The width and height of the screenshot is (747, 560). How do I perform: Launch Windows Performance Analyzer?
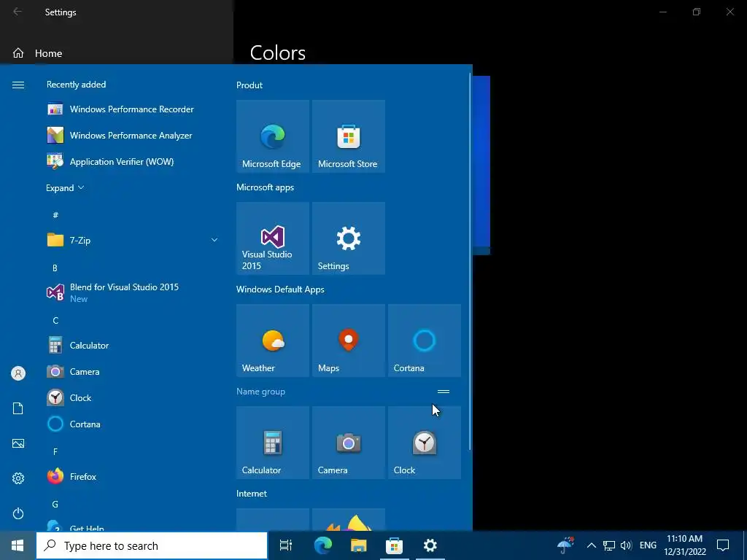(131, 135)
